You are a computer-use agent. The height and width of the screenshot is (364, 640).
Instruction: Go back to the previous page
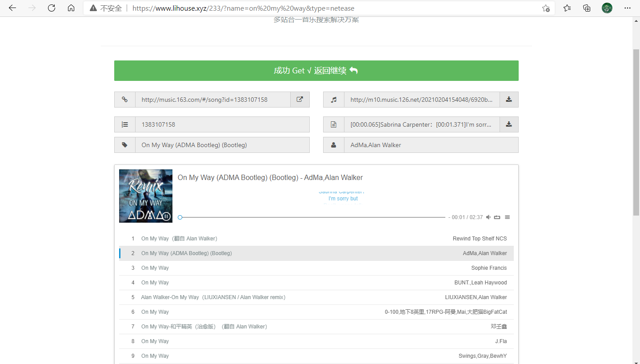[x=12, y=8]
